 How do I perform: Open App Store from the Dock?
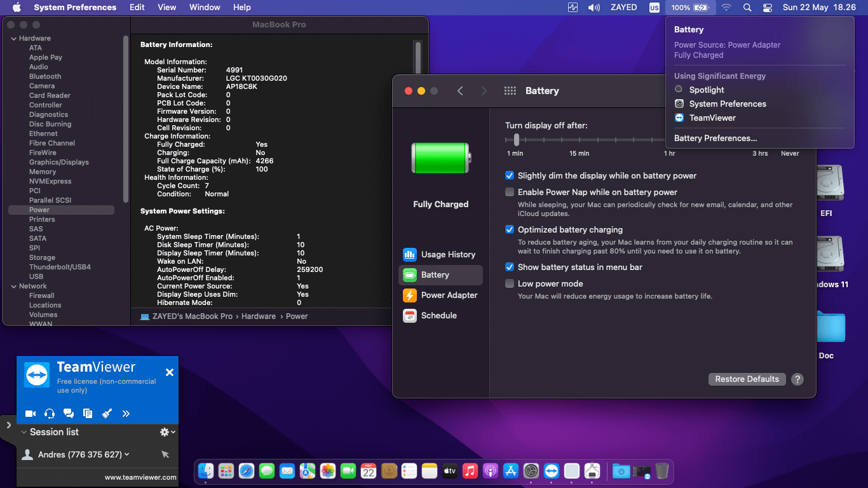click(x=511, y=471)
